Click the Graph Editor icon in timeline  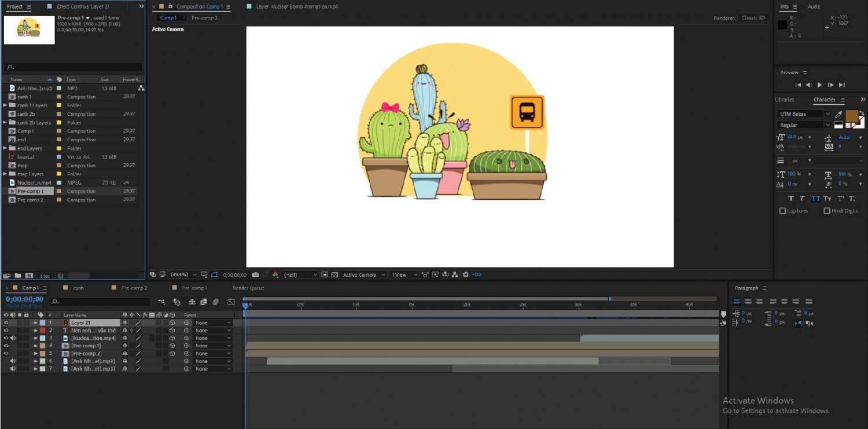point(231,302)
